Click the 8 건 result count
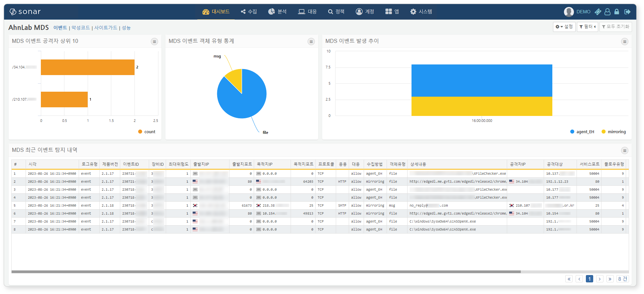 623,279
